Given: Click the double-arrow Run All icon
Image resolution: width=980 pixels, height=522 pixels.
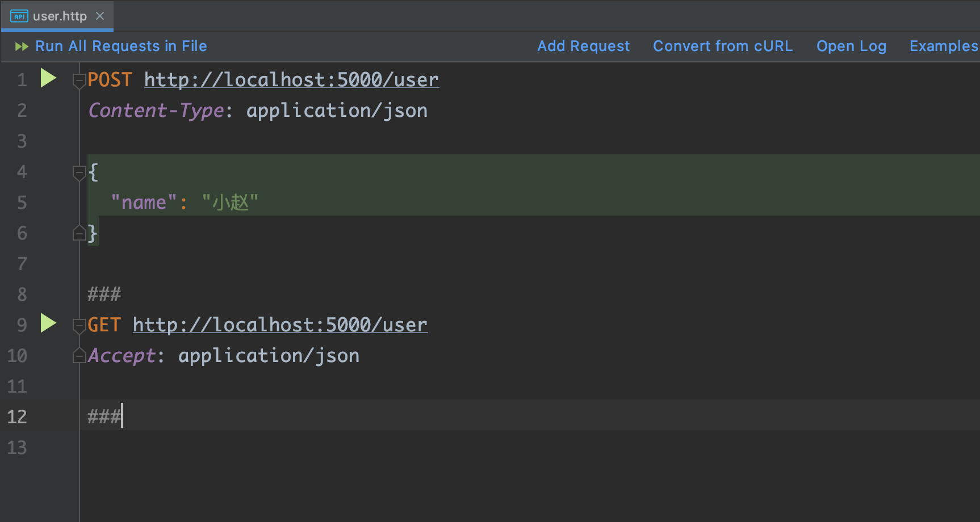Looking at the screenshot, I should pyautogui.click(x=22, y=47).
